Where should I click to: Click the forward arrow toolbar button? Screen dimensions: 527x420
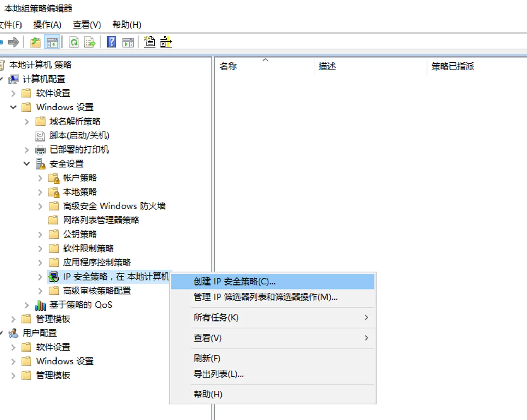point(13,42)
